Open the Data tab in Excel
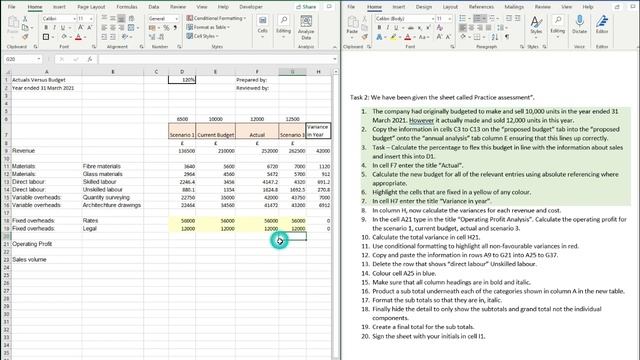640x360 pixels. click(x=154, y=7)
